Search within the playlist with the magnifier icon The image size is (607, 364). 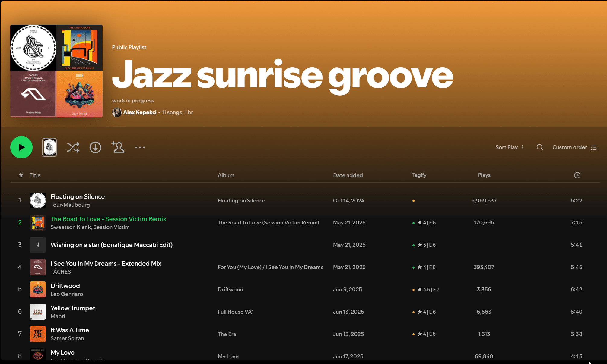pyautogui.click(x=540, y=147)
